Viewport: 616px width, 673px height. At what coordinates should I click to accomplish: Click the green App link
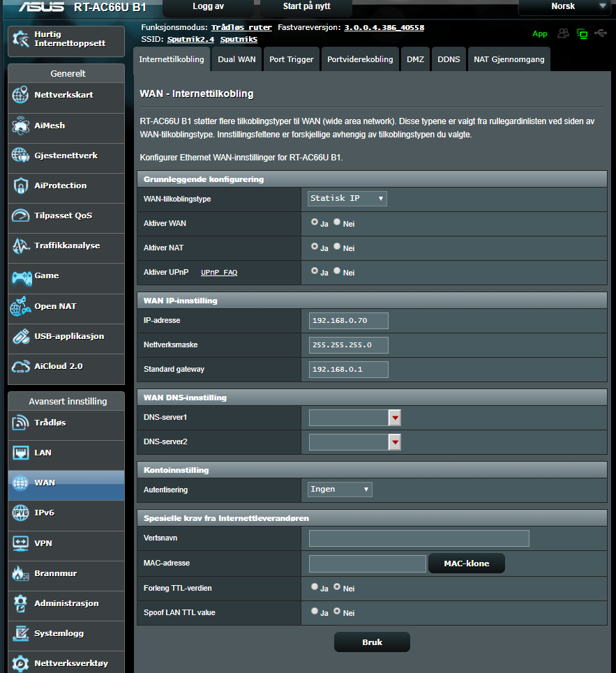pos(539,33)
